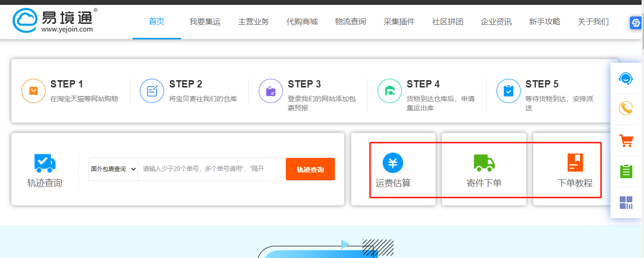Click the 易境通 cloud logo

pyautogui.click(x=52, y=20)
